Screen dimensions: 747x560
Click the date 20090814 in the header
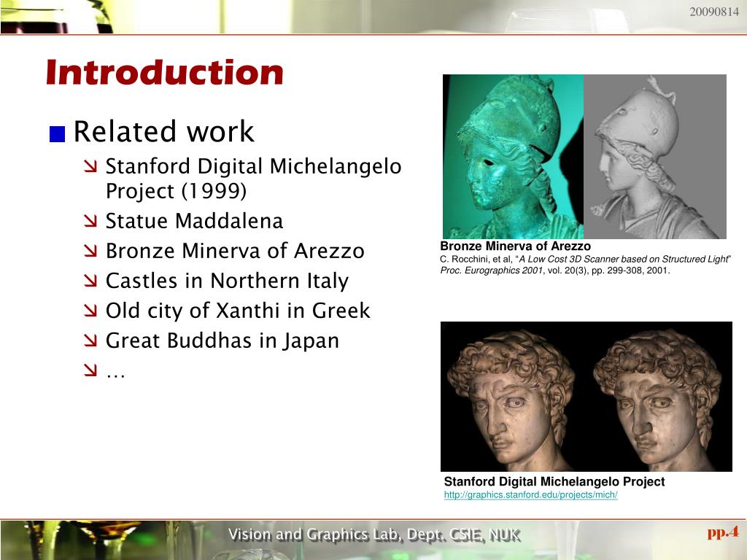tap(714, 12)
